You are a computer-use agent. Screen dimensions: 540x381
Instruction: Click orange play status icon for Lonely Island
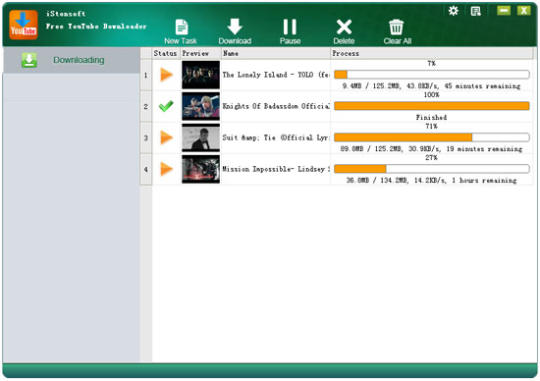(x=166, y=74)
